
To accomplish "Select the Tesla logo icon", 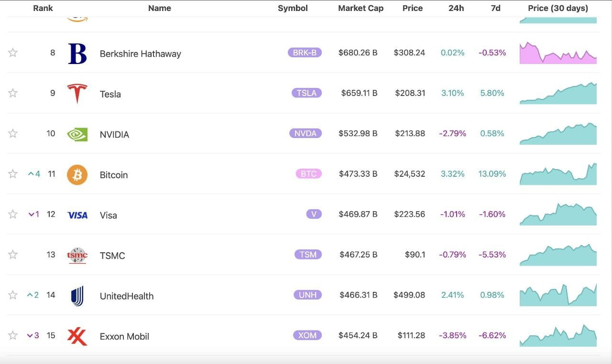I will pyautogui.click(x=76, y=93).
